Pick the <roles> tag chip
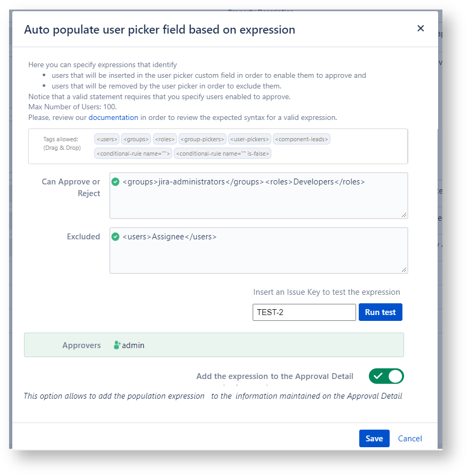The width and height of the screenshot is (468, 476). click(x=165, y=139)
